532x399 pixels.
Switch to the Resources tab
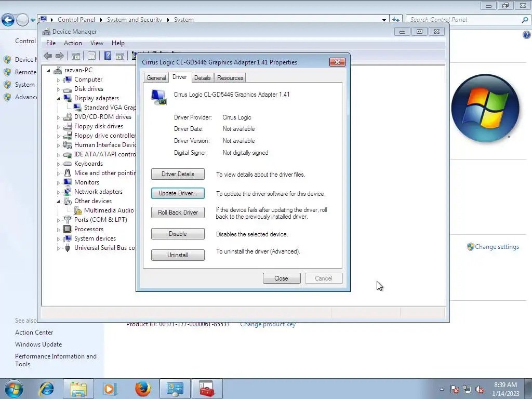(230, 78)
